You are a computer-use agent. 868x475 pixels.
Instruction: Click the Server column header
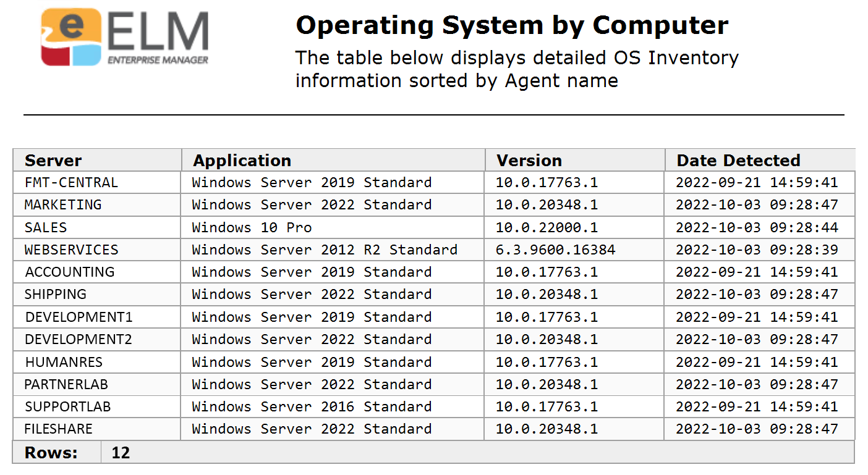tap(97, 160)
